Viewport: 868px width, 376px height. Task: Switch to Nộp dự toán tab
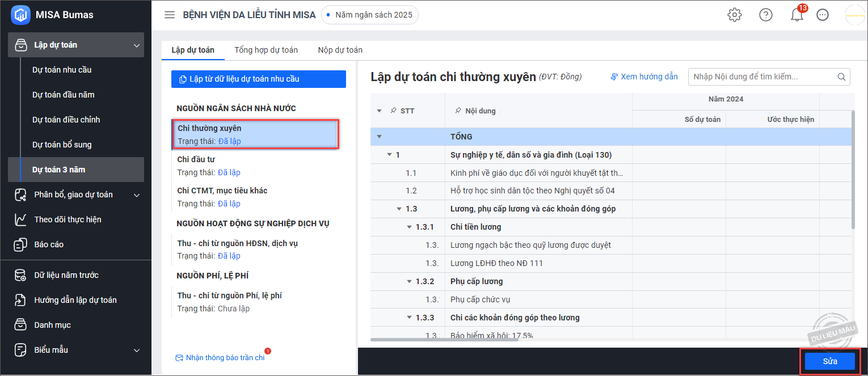point(340,50)
